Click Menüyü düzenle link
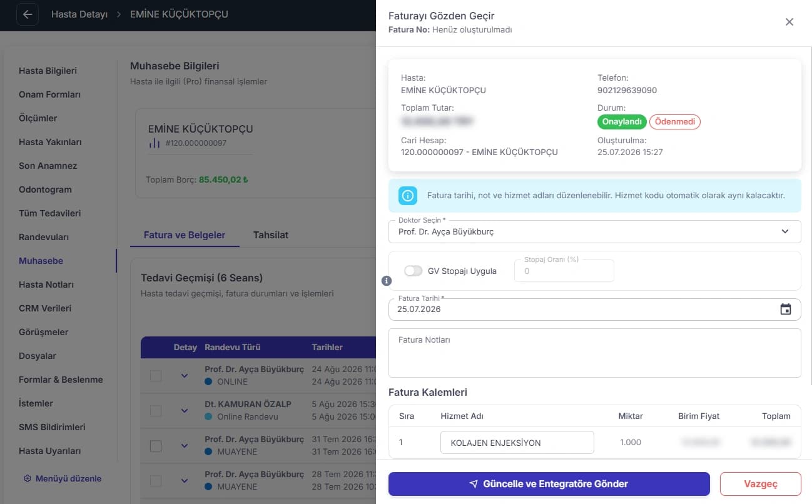812x504 pixels. pyautogui.click(x=69, y=478)
